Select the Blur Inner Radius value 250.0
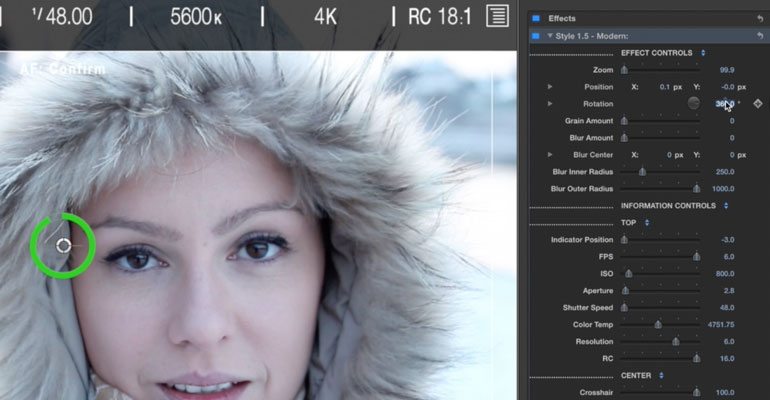Image resolution: width=770 pixels, height=400 pixels. [x=725, y=172]
